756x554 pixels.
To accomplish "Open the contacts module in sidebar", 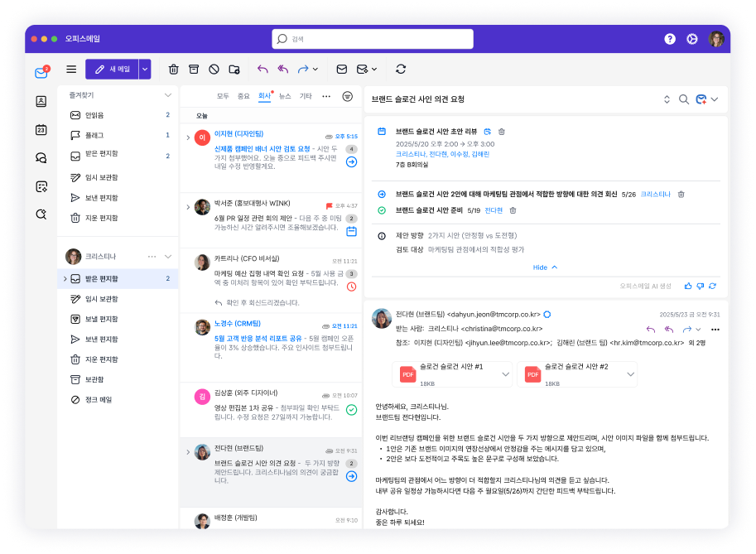I will click(x=41, y=101).
